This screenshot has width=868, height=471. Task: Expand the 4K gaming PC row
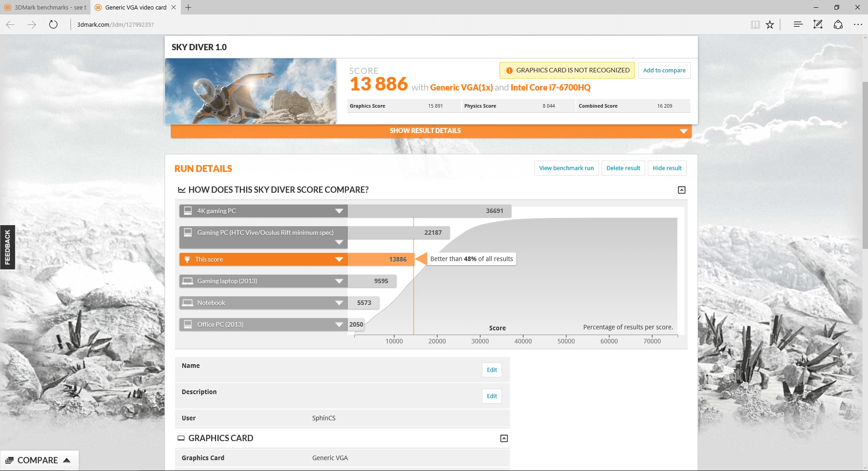coord(339,211)
